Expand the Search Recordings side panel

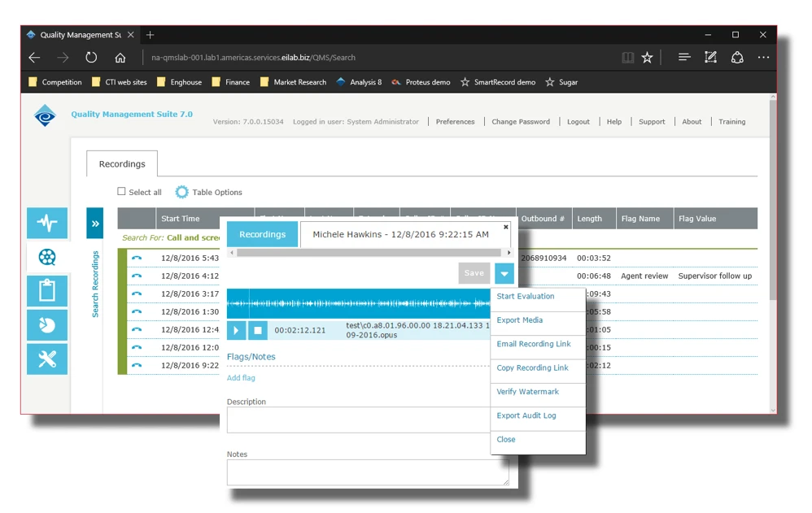(94, 223)
